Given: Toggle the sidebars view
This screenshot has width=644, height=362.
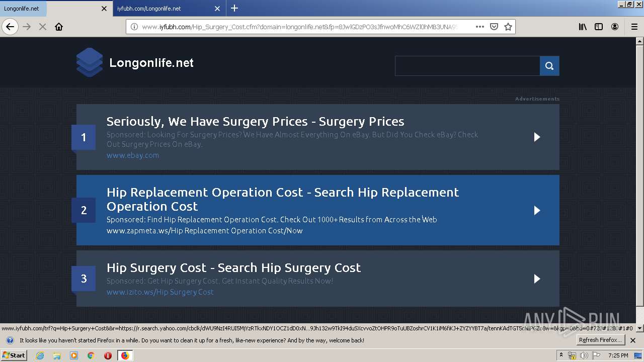Looking at the screenshot, I should 599,27.
